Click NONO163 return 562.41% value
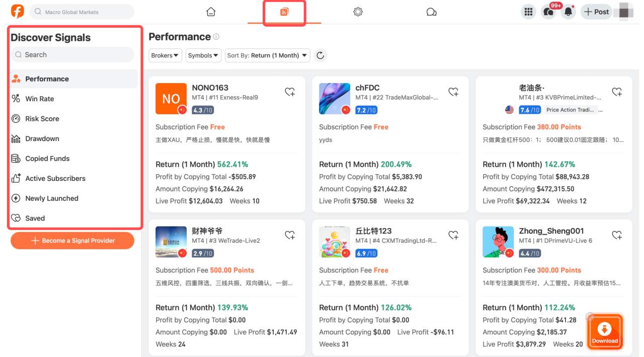Image resolution: width=644 pixels, height=357 pixels. [232, 164]
